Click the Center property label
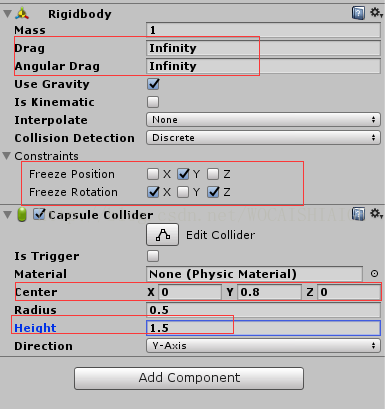Viewport: 385px width, 409px height. click(36, 292)
